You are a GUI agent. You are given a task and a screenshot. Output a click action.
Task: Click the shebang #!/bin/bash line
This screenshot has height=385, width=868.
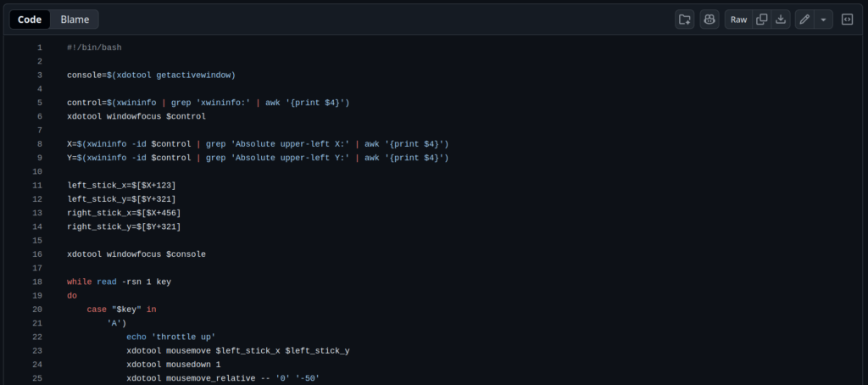point(94,47)
